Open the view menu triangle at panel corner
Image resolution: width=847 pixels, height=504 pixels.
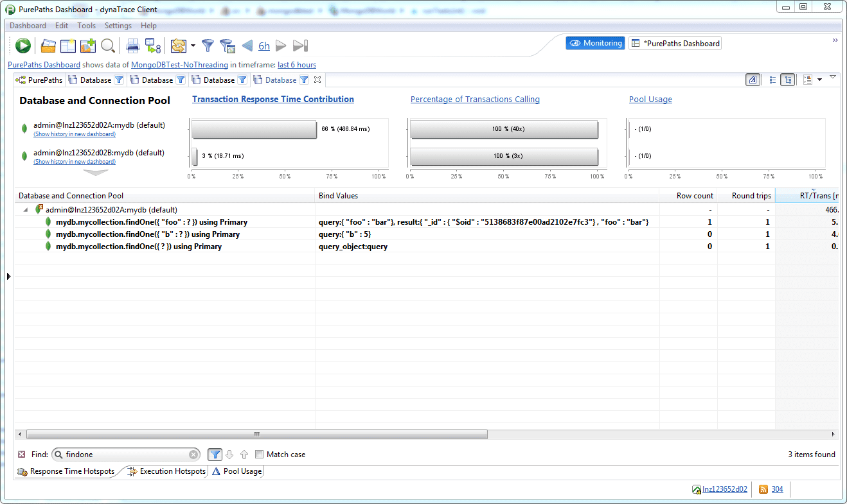point(833,77)
